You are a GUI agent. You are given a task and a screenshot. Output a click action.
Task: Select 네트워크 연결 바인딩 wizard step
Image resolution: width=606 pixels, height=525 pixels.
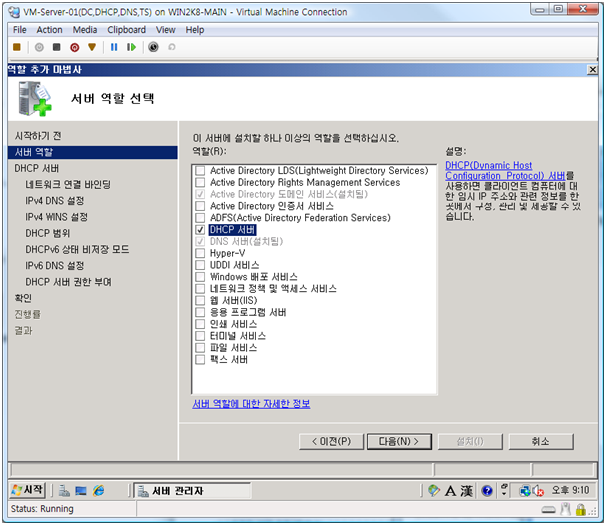[x=68, y=185]
